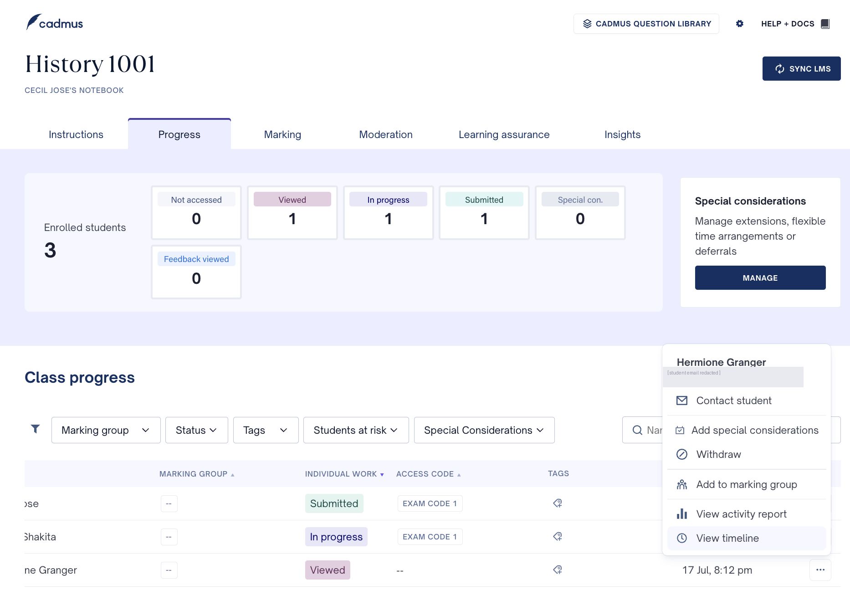Sort by Marking Group column

(197, 474)
